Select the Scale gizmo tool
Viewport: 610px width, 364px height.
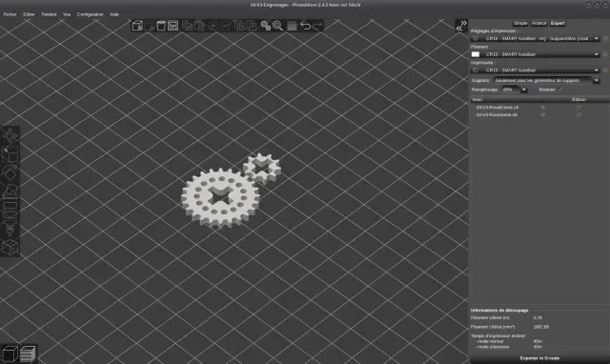[x=10, y=155]
